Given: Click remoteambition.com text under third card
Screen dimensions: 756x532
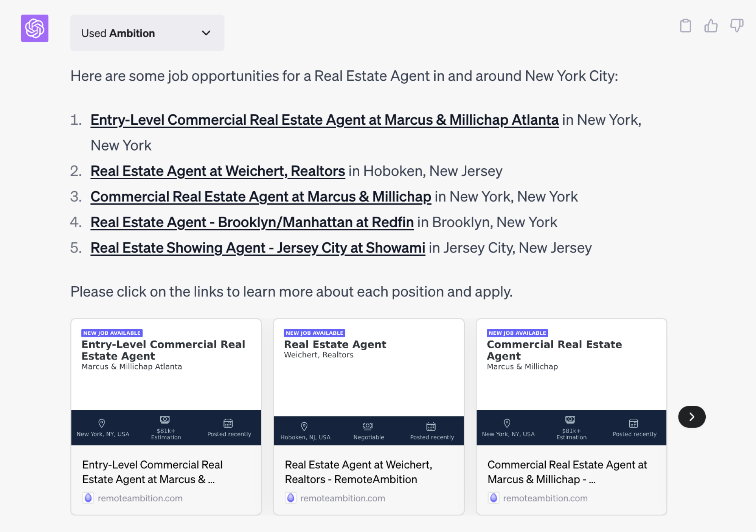Looking at the screenshot, I should point(546,498).
